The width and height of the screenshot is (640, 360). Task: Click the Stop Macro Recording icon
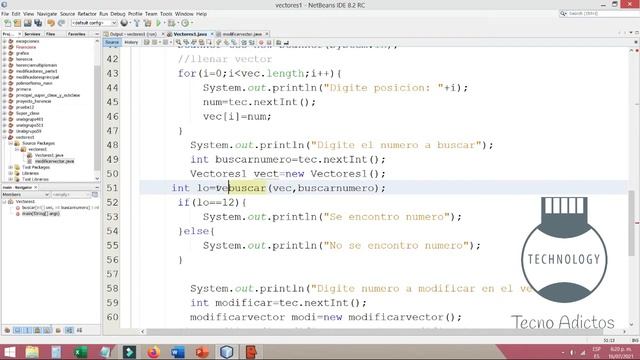269,42
